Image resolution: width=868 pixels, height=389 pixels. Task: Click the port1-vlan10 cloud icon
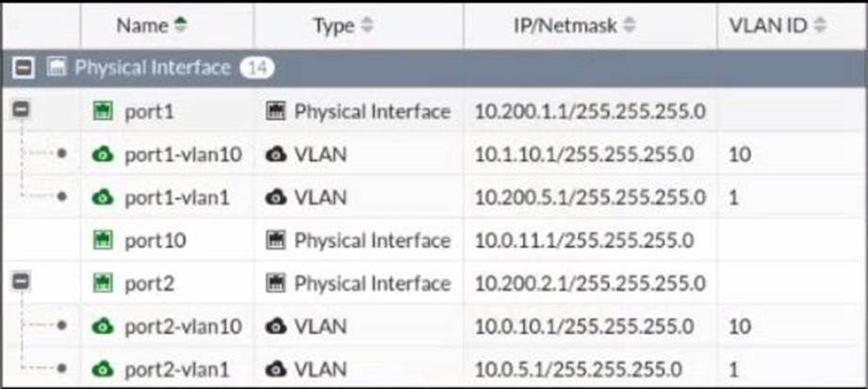(x=103, y=154)
